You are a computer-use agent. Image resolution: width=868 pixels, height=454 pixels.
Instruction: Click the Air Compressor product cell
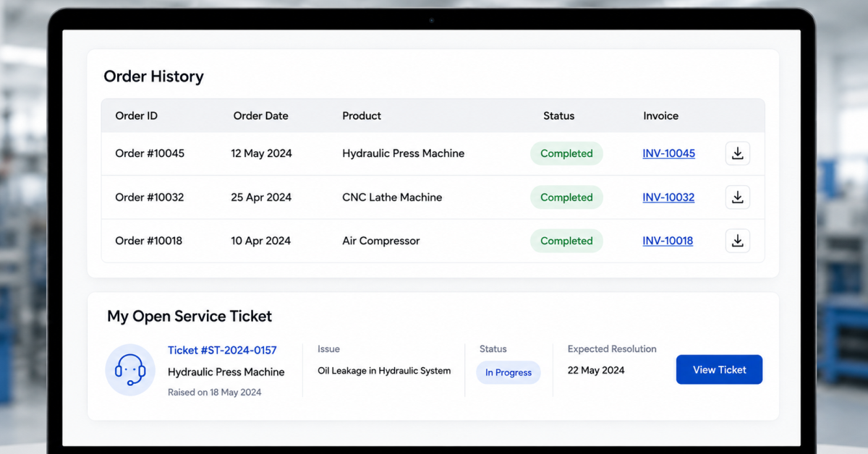point(380,241)
